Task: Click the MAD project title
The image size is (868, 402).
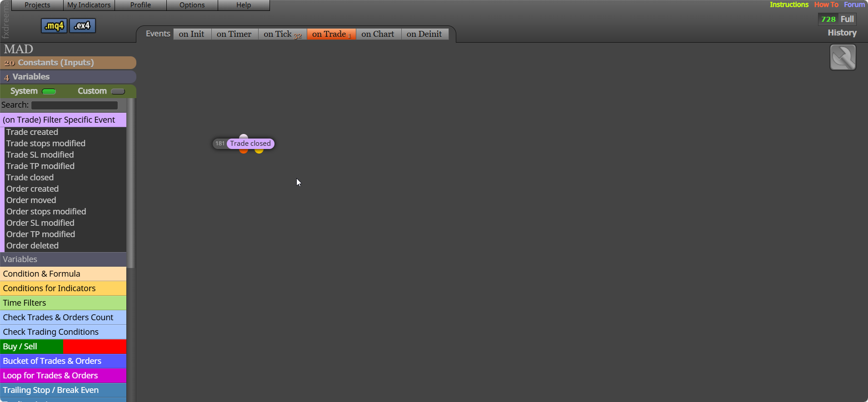Action: [x=19, y=49]
